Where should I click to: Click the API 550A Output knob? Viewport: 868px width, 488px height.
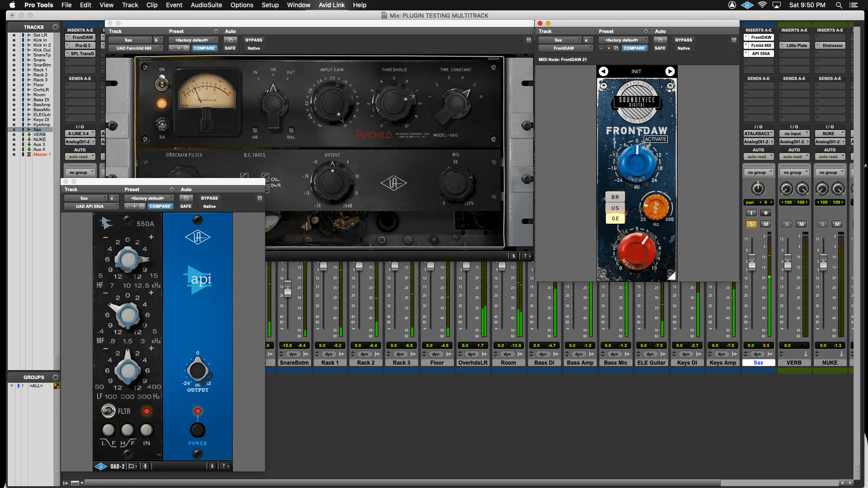[x=198, y=370]
